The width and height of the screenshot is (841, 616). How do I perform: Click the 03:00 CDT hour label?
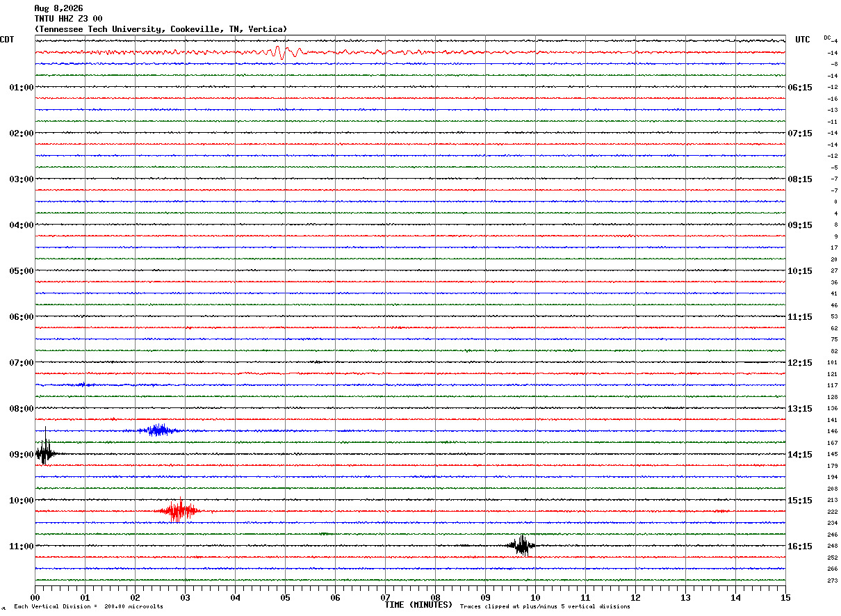pyautogui.click(x=21, y=179)
